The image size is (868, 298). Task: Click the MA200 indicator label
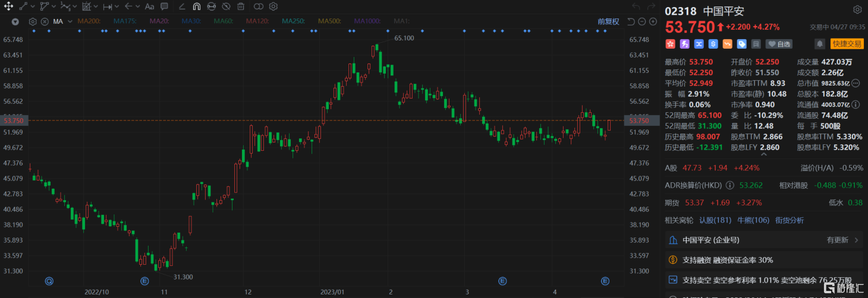(x=89, y=21)
